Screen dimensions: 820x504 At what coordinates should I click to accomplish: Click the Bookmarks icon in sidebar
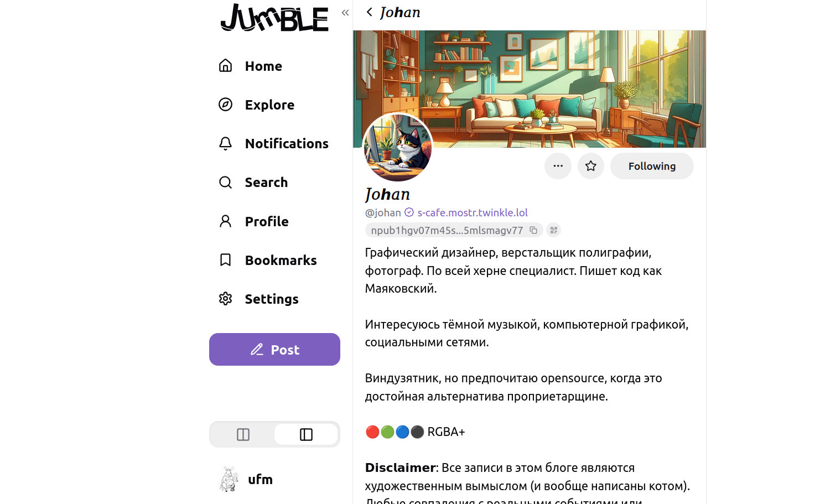pos(225,260)
